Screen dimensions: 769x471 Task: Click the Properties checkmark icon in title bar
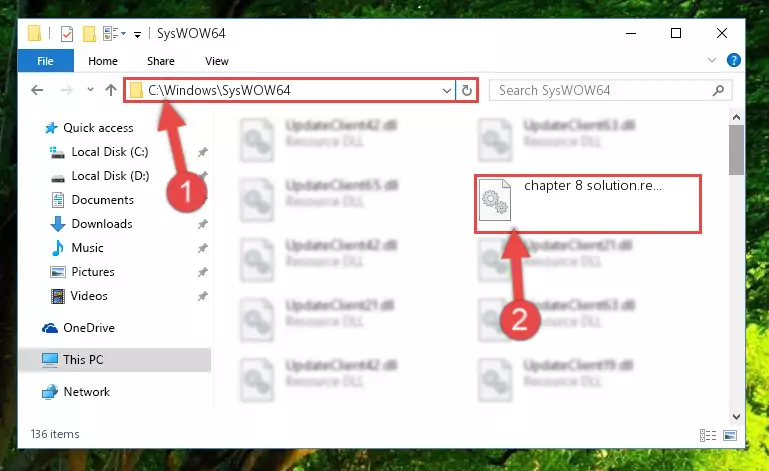[67, 34]
